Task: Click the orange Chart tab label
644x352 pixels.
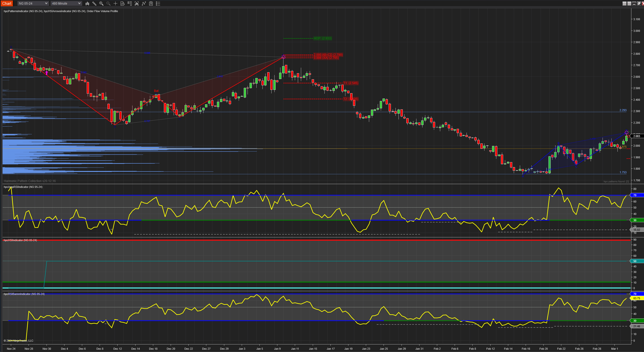Action: pyautogui.click(x=7, y=4)
